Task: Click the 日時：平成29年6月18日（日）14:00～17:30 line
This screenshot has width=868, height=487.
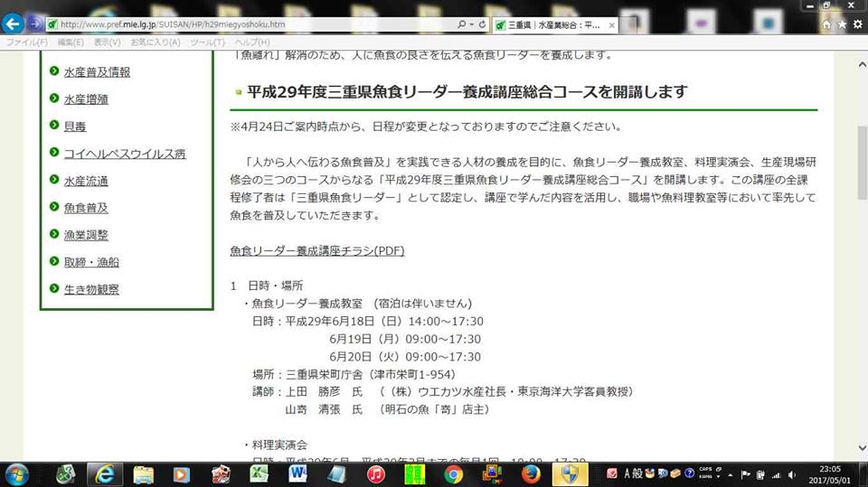Action: [x=368, y=321]
